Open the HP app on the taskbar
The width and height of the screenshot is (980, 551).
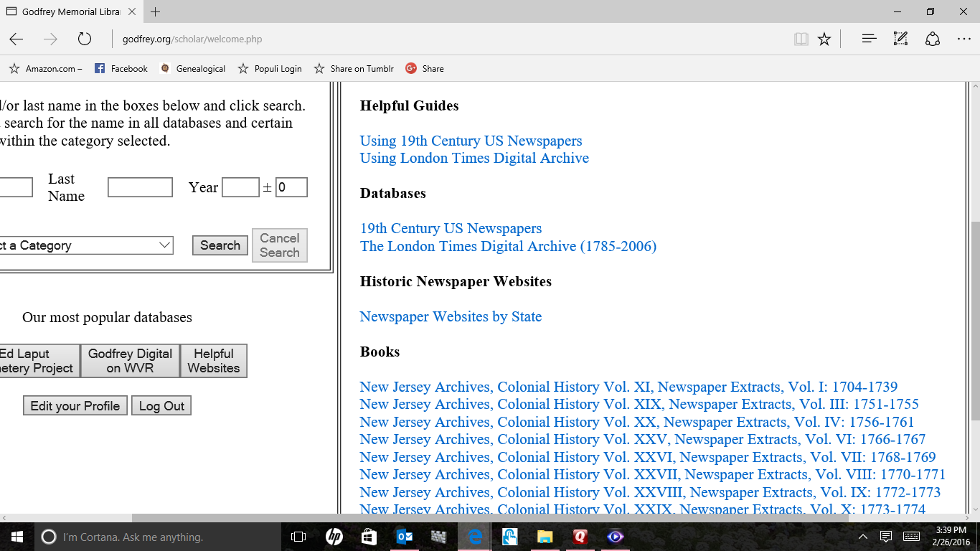pyautogui.click(x=334, y=537)
